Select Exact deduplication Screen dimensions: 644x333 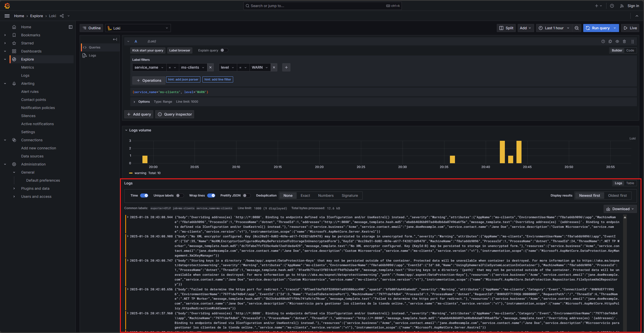305,196
